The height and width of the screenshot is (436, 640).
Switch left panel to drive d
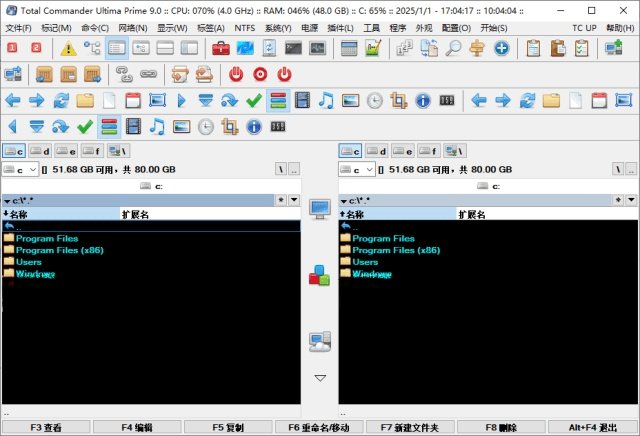[x=40, y=151]
